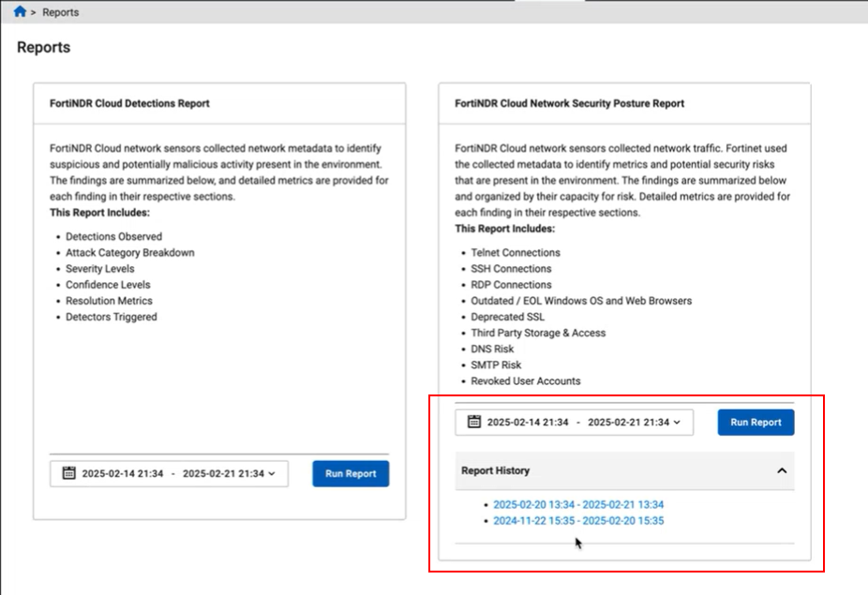Click the Telnet Connections list item
Screen dimensions: 868x595
[x=515, y=253]
